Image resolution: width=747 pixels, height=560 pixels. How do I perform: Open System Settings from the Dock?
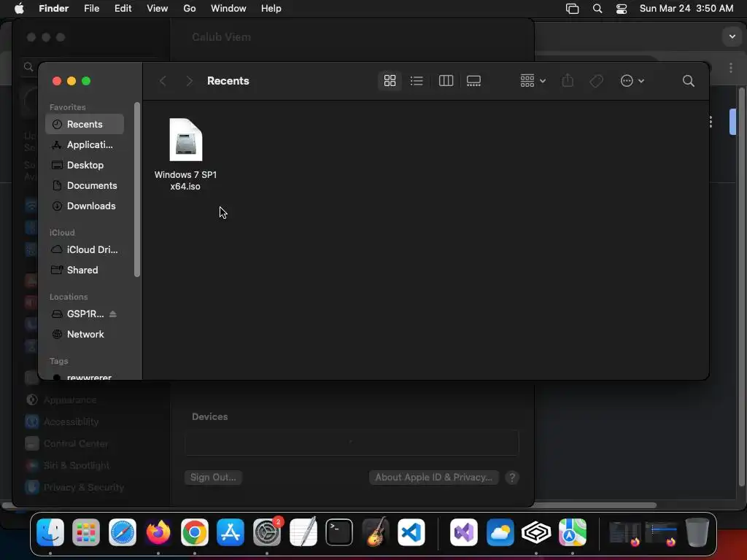pyautogui.click(x=267, y=532)
